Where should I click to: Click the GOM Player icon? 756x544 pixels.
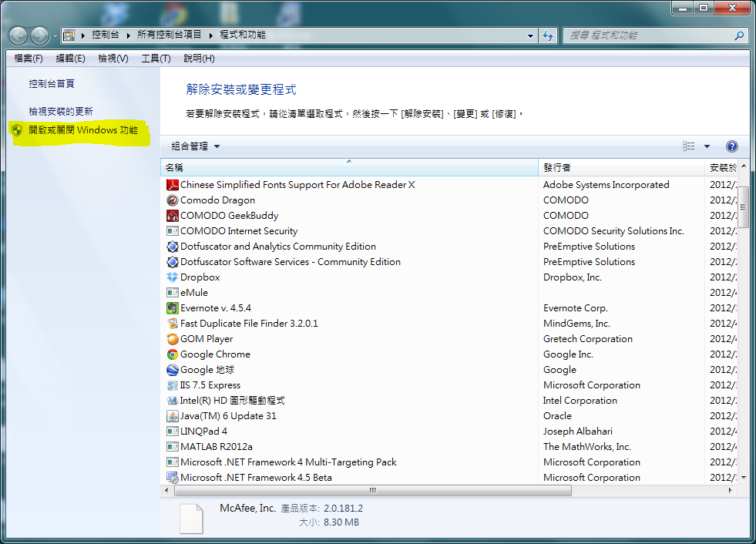[172, 339]
